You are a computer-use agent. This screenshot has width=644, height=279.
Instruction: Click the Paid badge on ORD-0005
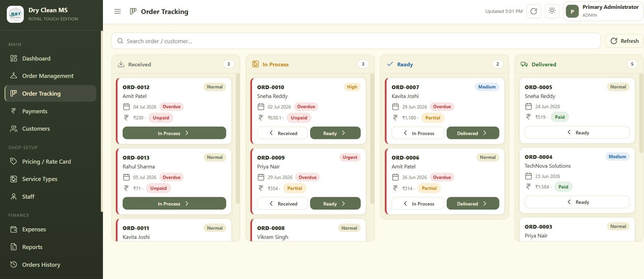click(x=560, y=117)
